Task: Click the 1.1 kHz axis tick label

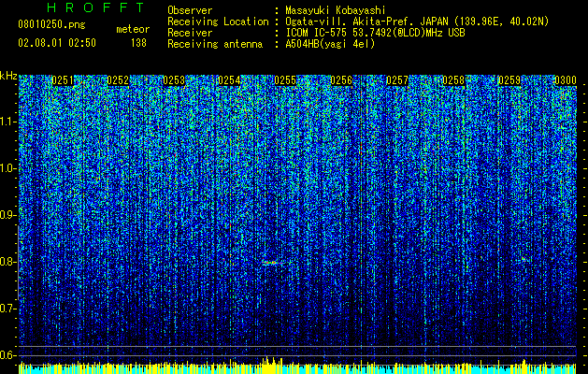Action: (7, 122)
